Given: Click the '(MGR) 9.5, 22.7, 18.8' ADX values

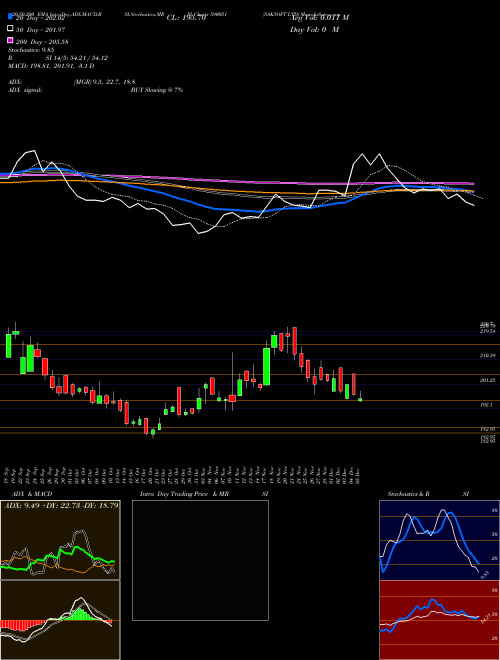Looking at the screenshot, I should pos(104,82).
